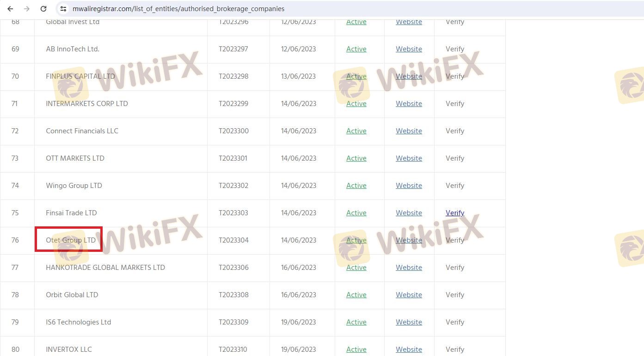
Task: Click row number 72 in the table
Action: tap(15, 131)
